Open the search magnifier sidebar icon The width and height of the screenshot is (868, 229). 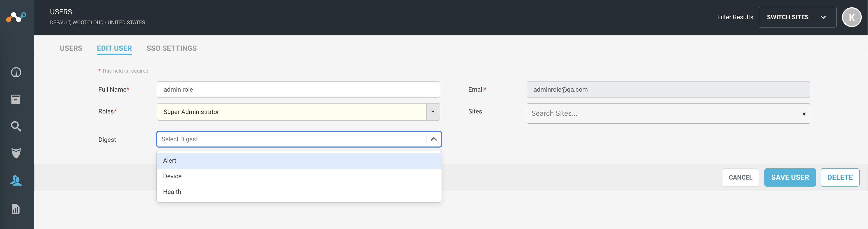pos(16,126)
